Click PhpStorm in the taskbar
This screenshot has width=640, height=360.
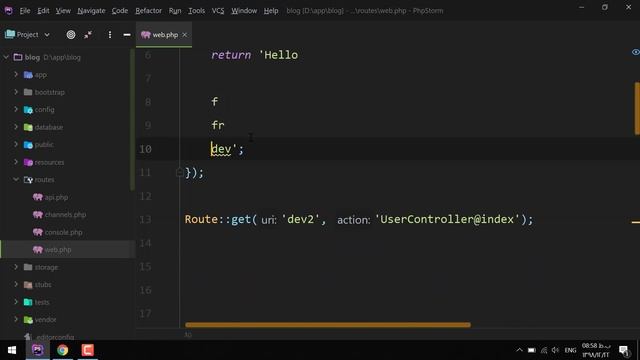pyautogui.click(x=38, y=350)
